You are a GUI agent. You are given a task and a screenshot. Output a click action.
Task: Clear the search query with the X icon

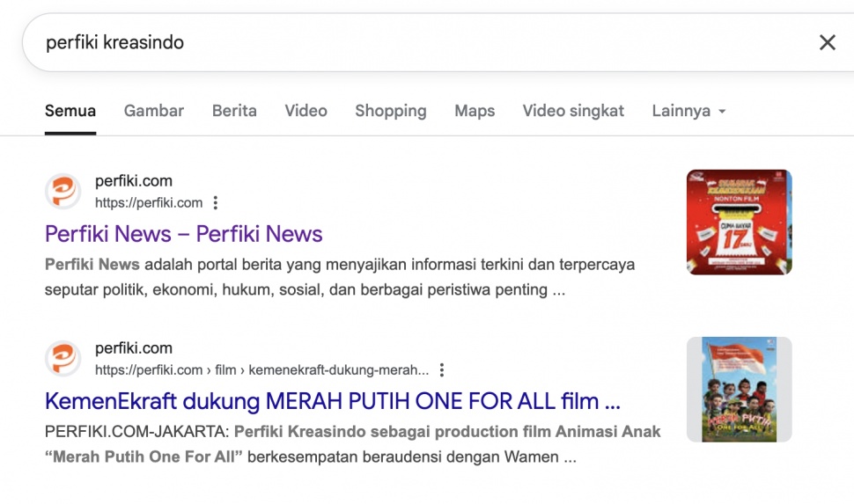(x=827, y=42)
